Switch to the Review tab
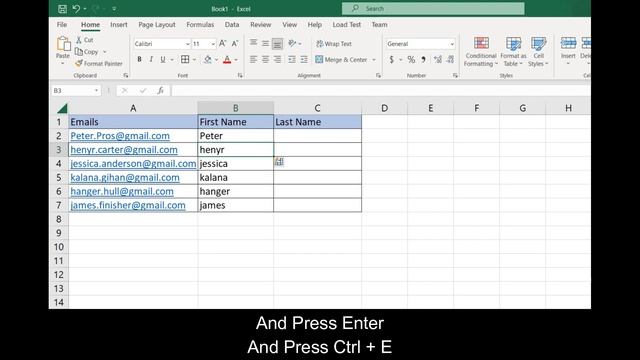This screenshot has height=360, width=640. click(260, 24)
